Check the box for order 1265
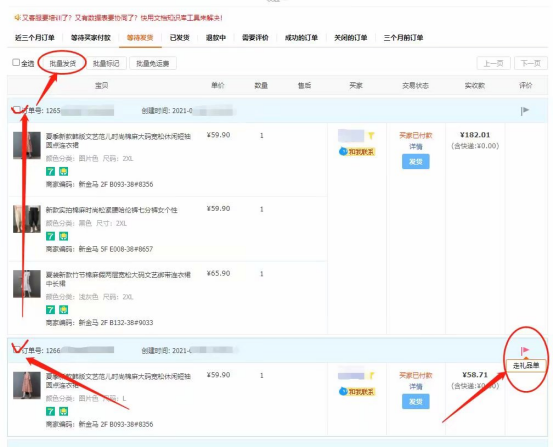 16,109
